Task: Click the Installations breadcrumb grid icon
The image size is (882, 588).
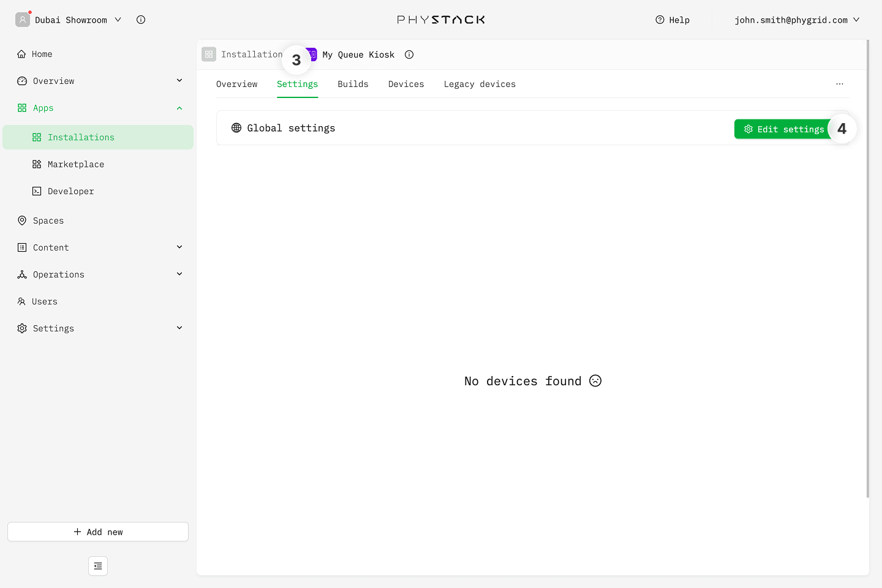Action: click(x=209, y=55)
